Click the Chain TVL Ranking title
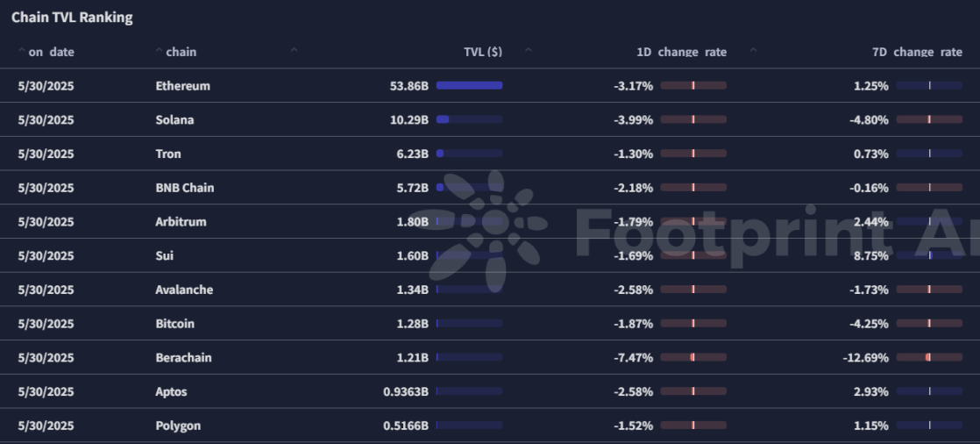Image resolution: width=980 pixels, height=444 pixels. pyautogui.click(x=72, y=18)
